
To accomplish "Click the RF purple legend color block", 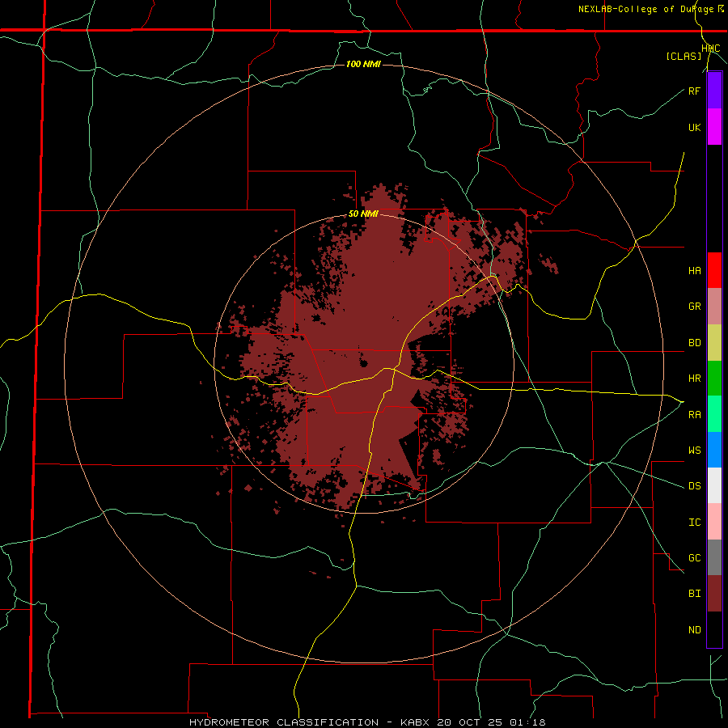I will click(x=714, y=91).
